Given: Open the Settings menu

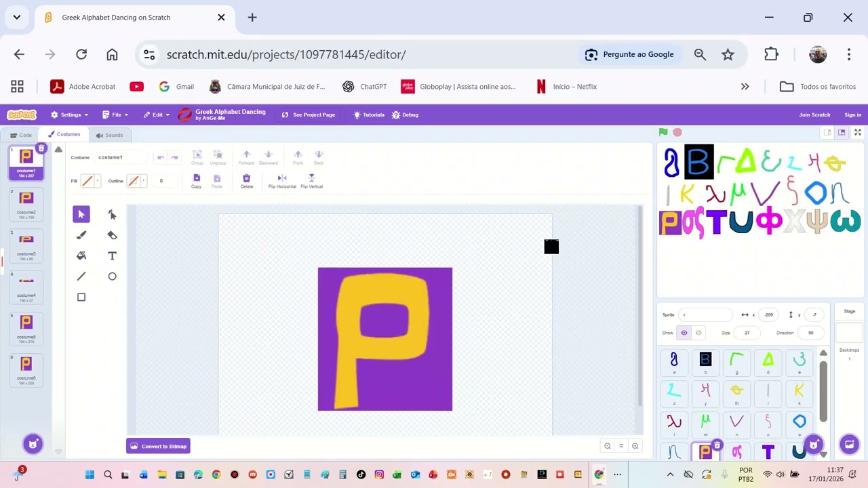Looking at the screenshot, I should [x=70, y=115].
